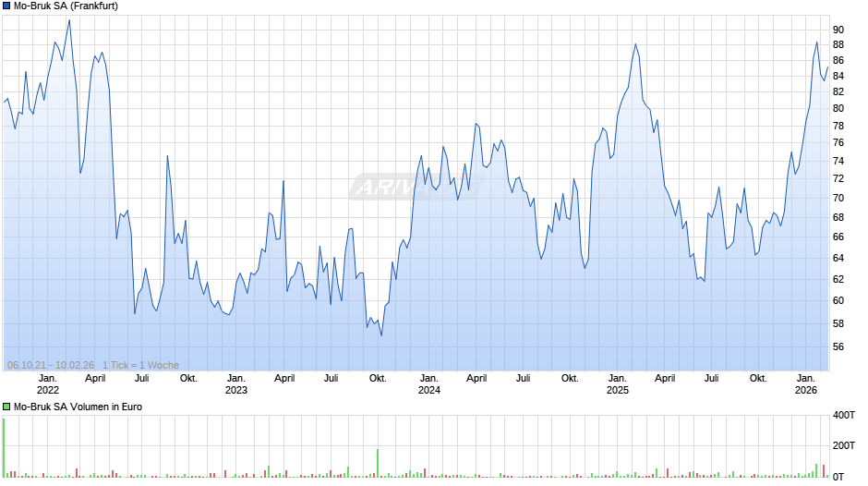Click the 78 price axis label
The image size is (868, 486).
pyautogui.click(x=838, y=126)
